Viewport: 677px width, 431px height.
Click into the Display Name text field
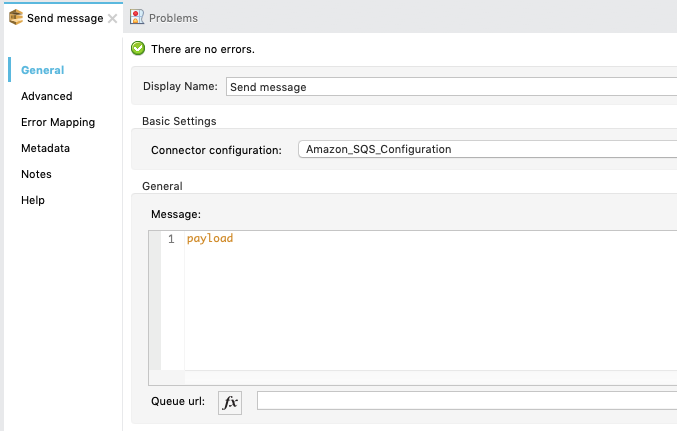(450, 87)
